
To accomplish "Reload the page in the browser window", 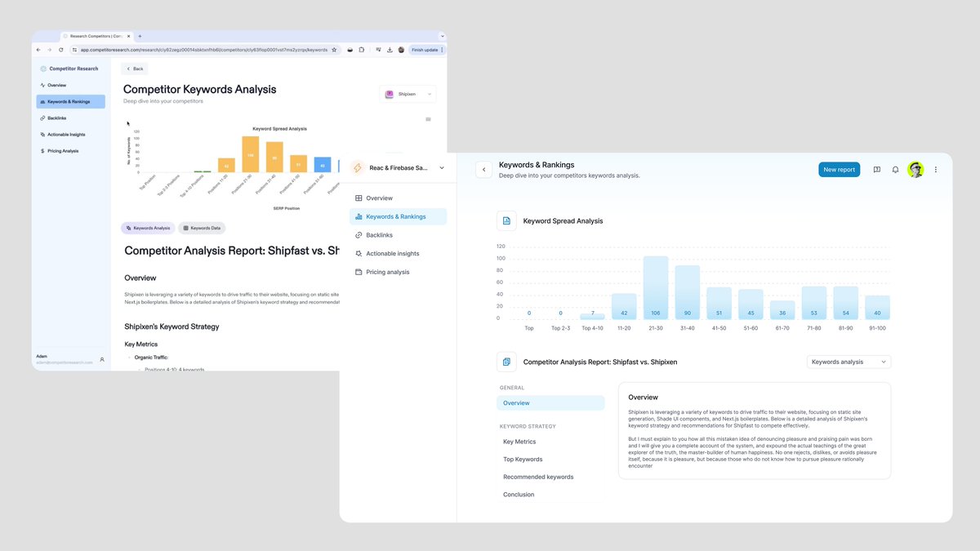I will click(x=60, y=50).
